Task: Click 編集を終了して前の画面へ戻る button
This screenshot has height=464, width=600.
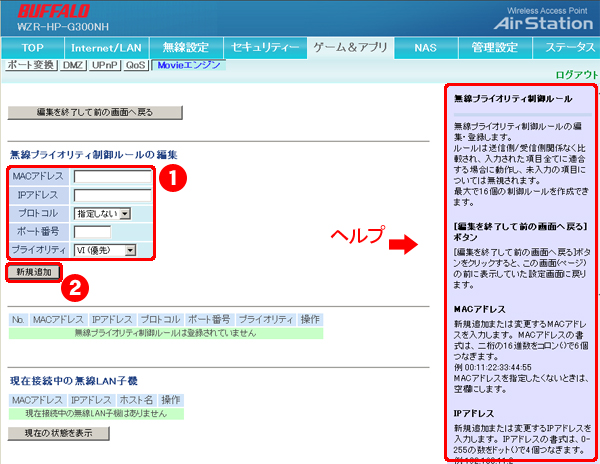Action: coord(95,112)
